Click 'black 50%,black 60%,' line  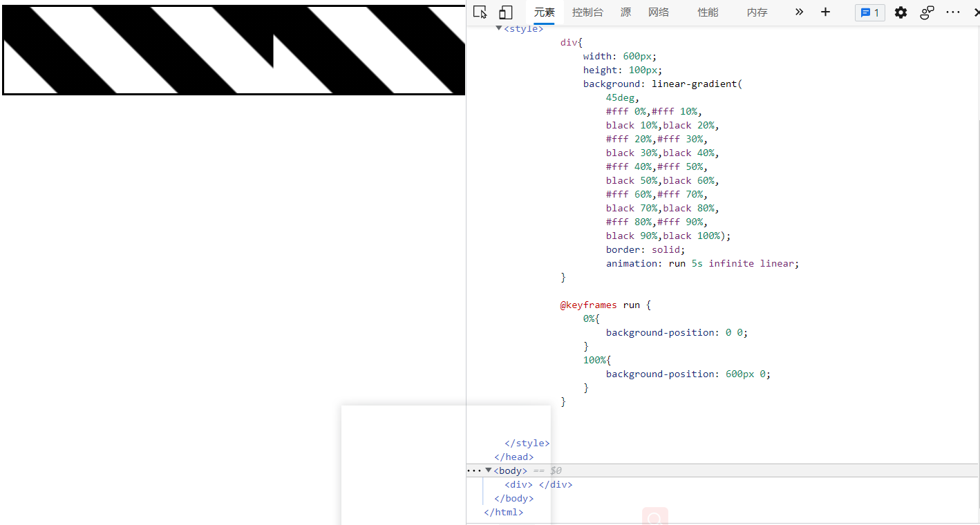[x=663, y=180]
